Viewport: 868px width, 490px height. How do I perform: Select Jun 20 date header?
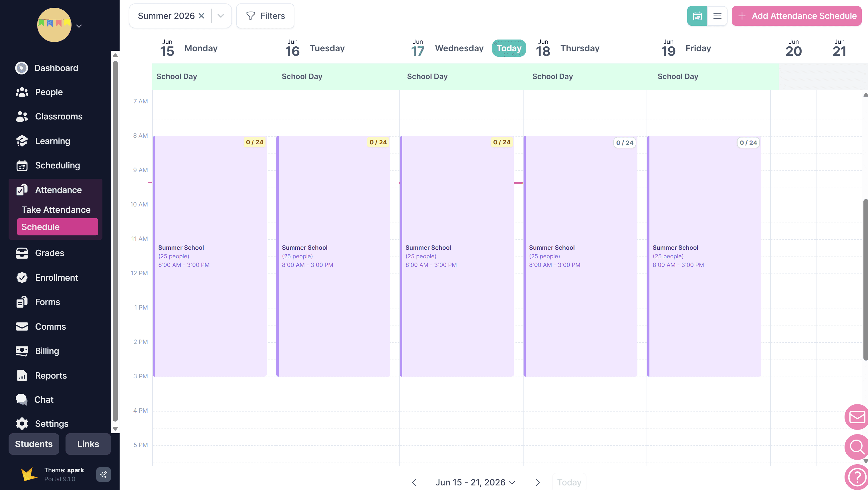coord(794,48)
